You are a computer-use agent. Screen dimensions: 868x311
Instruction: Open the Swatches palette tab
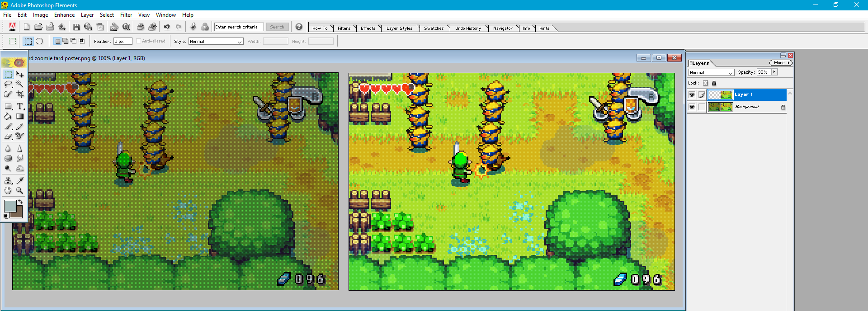(434, 28)
